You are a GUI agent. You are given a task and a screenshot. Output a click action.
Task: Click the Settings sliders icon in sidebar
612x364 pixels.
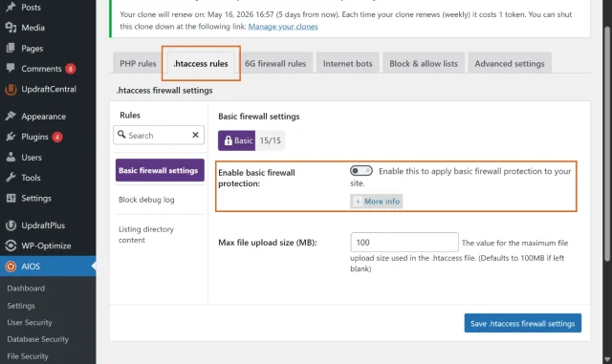[x=11, y=198]
